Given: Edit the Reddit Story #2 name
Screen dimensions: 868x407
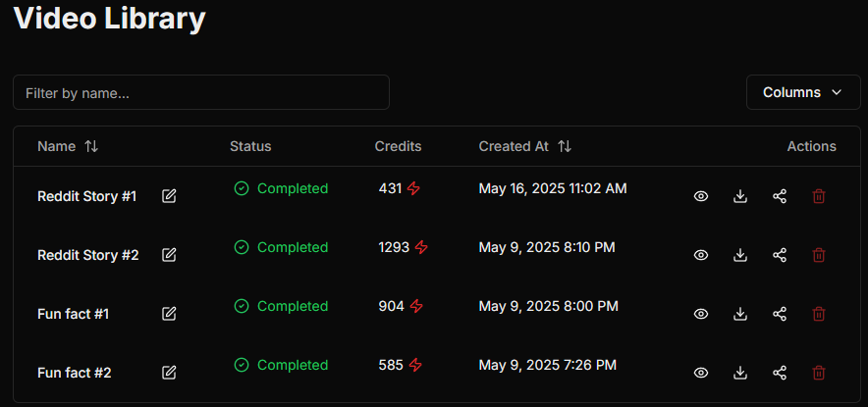Looking at the screenshot, I should click(169, 255).
